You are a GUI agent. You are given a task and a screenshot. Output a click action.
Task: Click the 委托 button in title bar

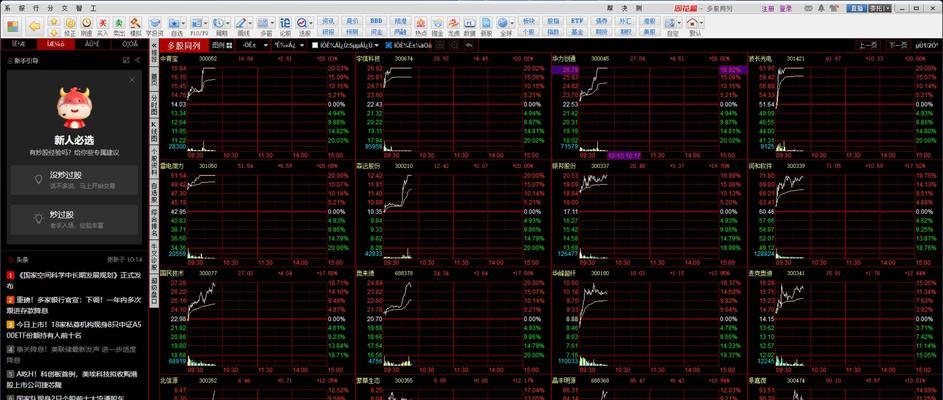[879, 8]
